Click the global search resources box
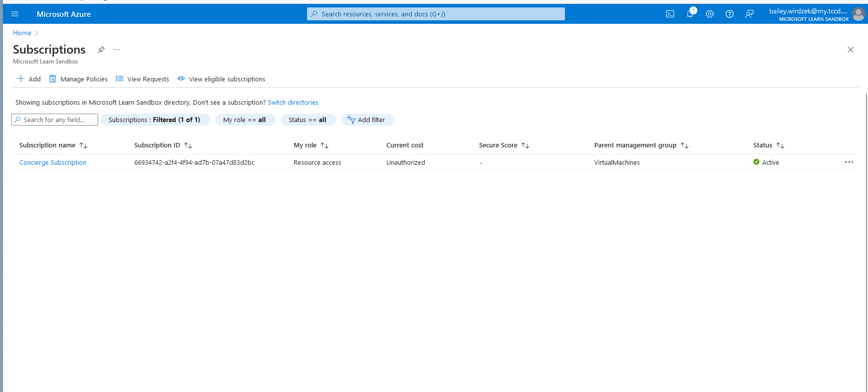Viewport: 868px width, 392px height. [x=435, y=14]
